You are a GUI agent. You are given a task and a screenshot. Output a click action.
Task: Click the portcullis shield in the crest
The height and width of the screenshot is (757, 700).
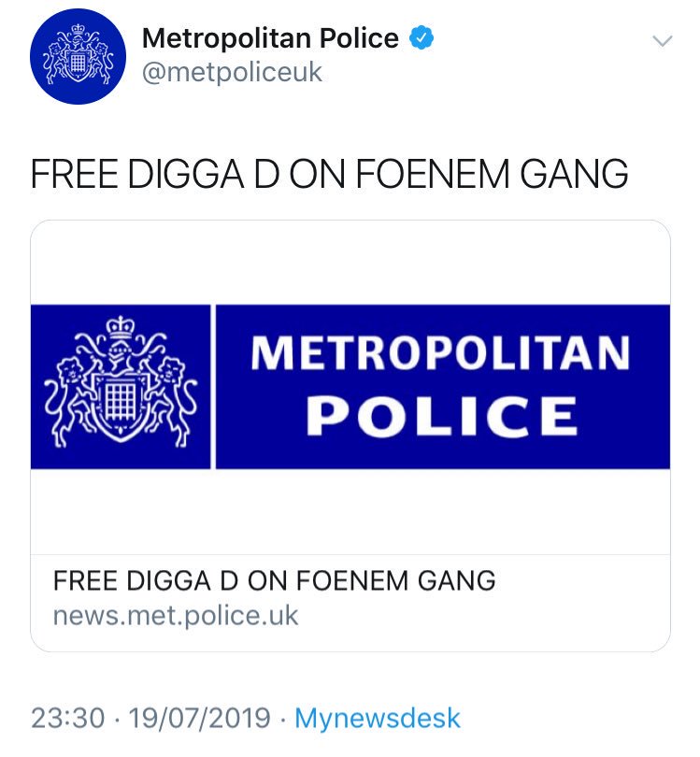tap(121, 406)
